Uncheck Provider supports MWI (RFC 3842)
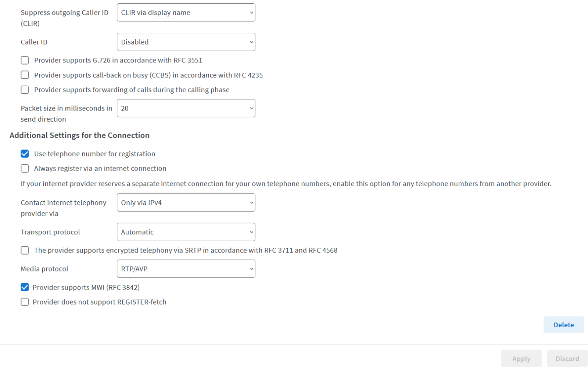This screenshot has width=588, height=367. 25,287
